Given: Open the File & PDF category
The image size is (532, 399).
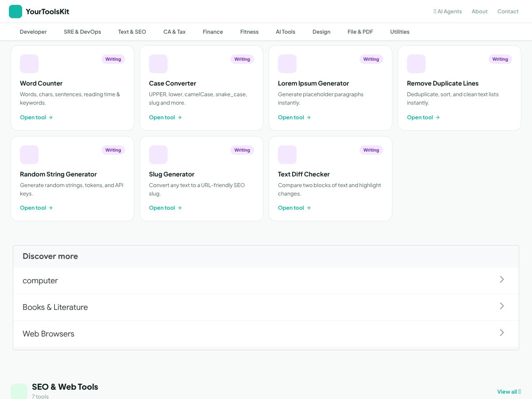Looking at the screenshot, I should 360,32.
